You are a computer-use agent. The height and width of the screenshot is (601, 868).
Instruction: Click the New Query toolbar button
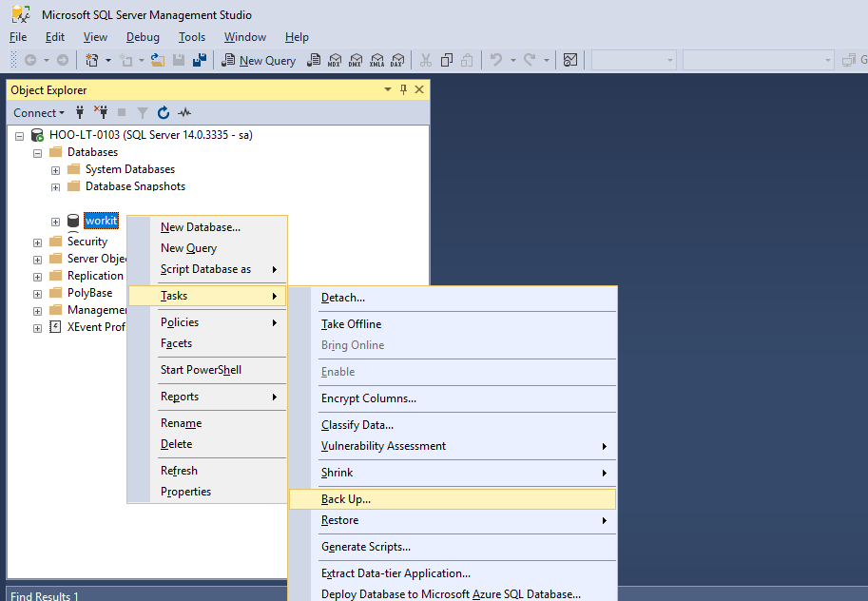pyautogui.click(x=259, y=60)
